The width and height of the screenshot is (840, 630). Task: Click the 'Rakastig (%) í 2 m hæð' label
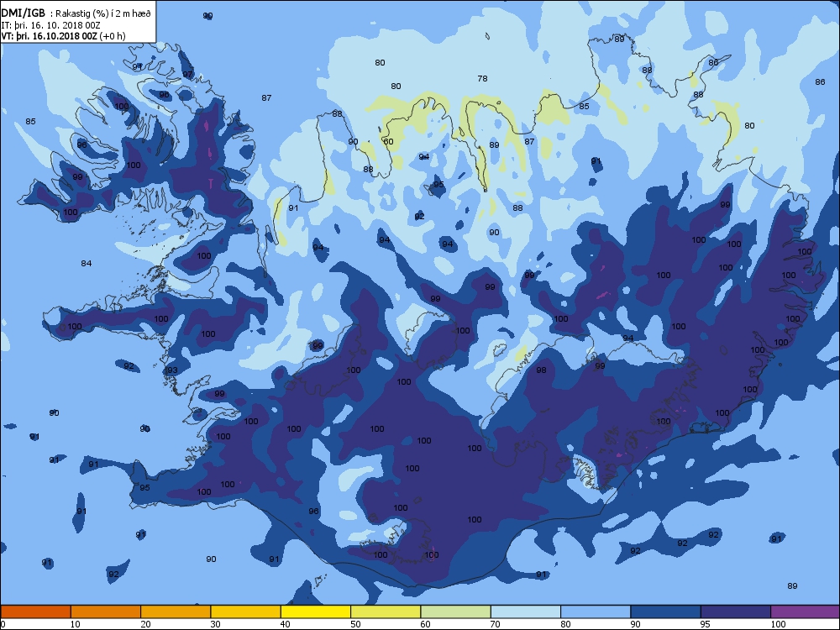[x=102, y=14]
